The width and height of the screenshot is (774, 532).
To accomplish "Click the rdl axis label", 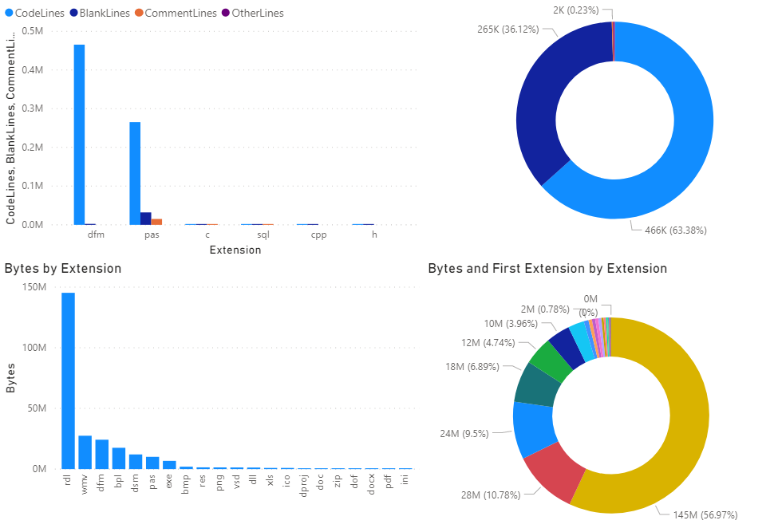I will pyautogui.click(x=68, y=479).
